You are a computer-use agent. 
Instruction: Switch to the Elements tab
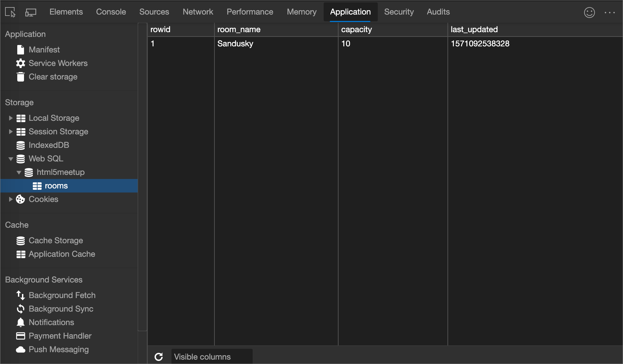pyautogui.click(x=66, y=12)
